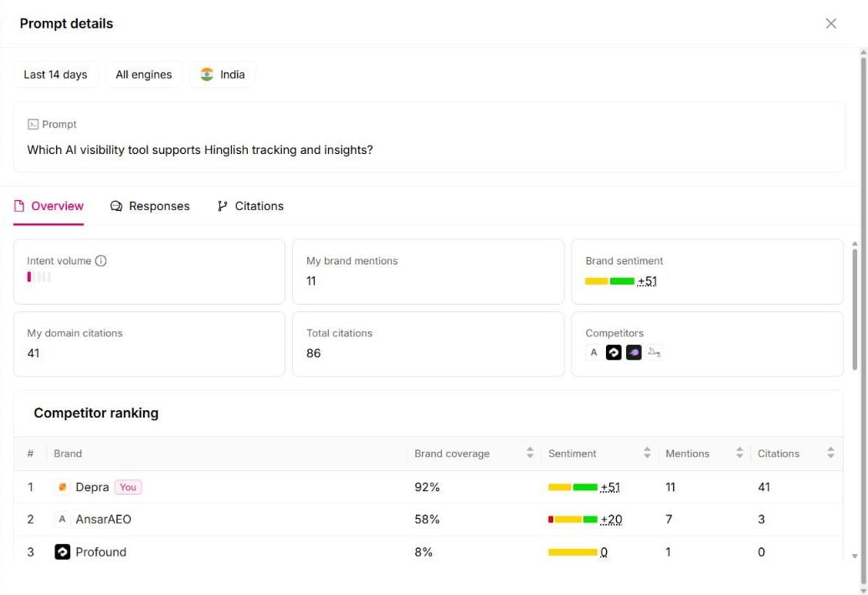This screenshot has width=868, height=595.
Task: Click the AnsarAEO competitor icon in Competitors card
Action: coord(593,352)
